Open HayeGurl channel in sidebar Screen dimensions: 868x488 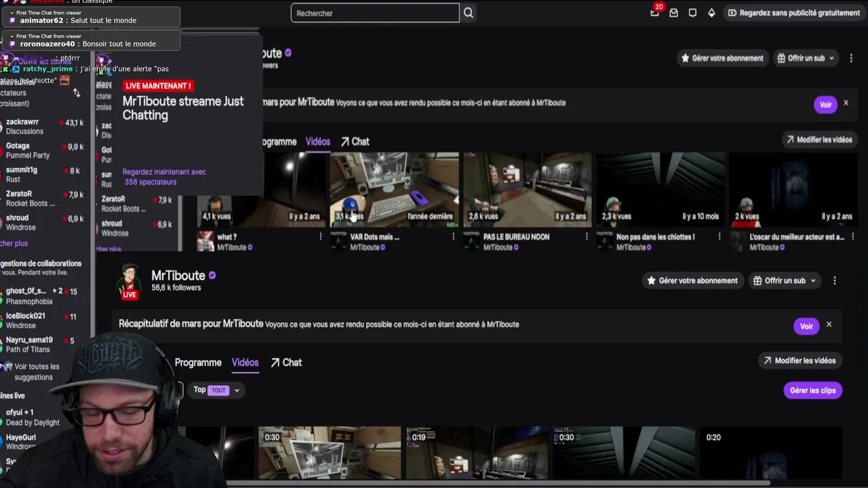point(27,442)
